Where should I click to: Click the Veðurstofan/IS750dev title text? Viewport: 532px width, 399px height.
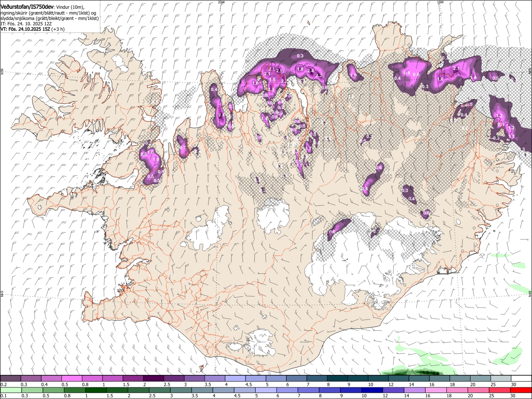pyautogui.click(x=27, y=7)
